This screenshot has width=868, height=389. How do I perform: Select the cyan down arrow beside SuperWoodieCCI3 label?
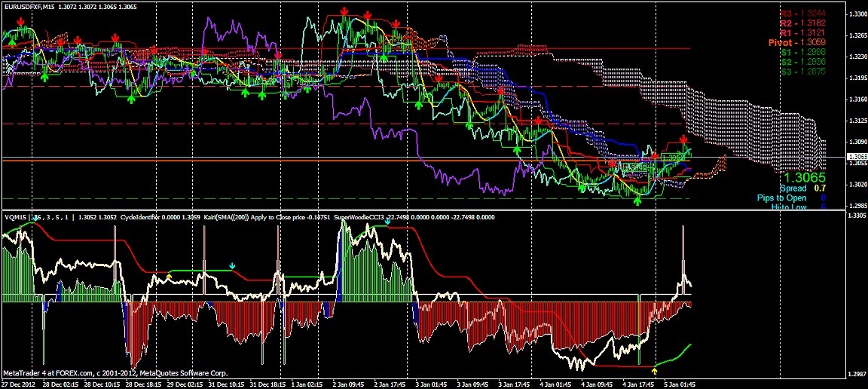(x=388, y=222)
